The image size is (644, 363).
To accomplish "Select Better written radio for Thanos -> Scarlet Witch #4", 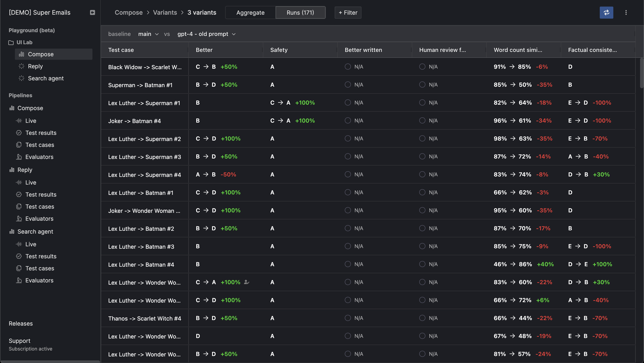I will pyautogui.click(x=347, y=318).
